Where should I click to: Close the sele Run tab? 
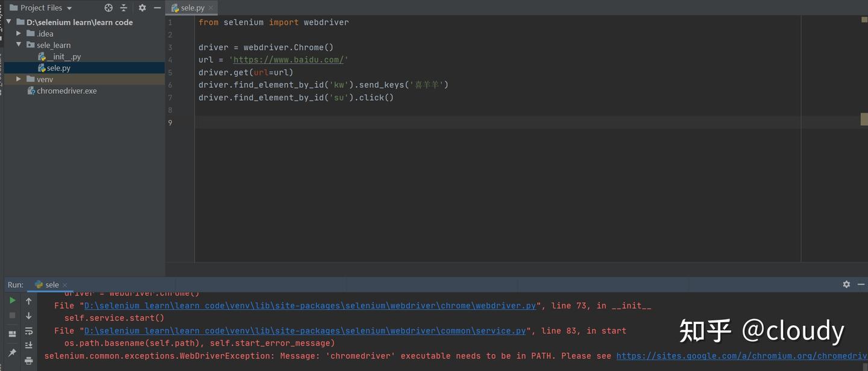[x=64, y=285]
